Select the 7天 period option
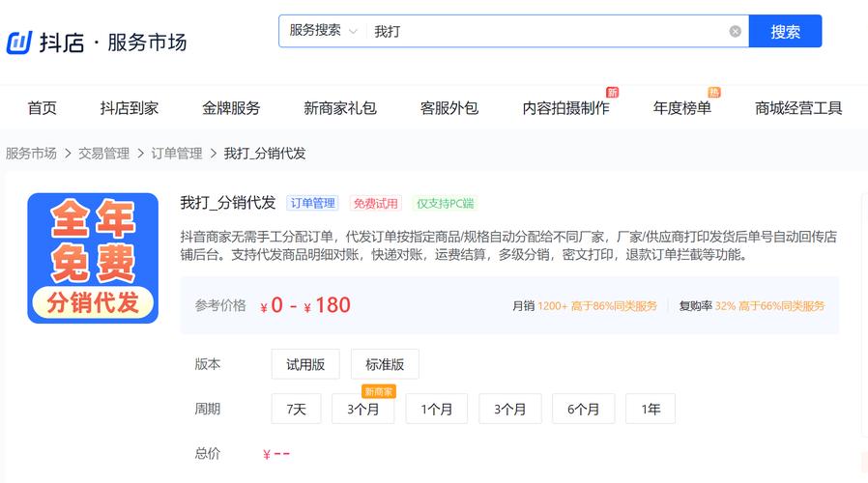Viewport: 868px width, 483px height. point(296,409)
